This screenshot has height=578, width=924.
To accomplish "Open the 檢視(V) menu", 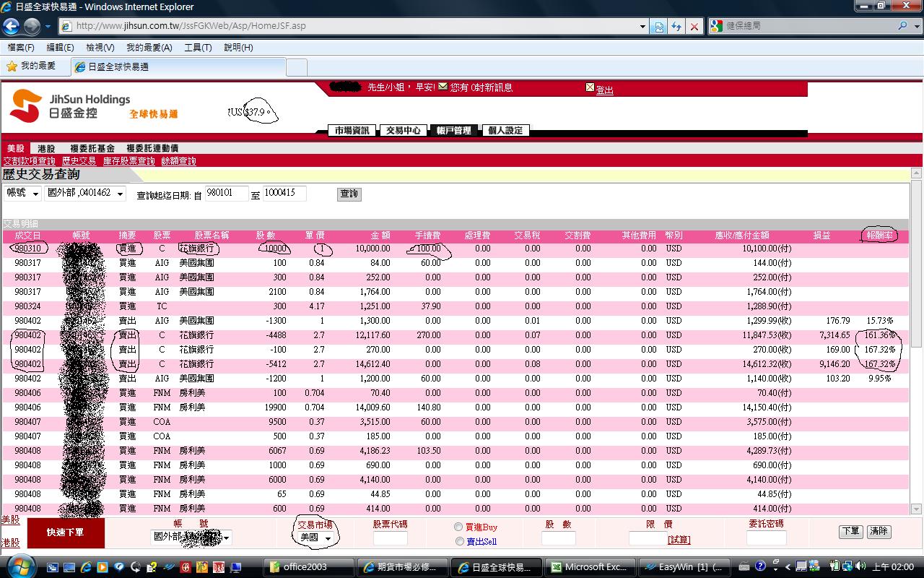I will [x=100, y=48].
